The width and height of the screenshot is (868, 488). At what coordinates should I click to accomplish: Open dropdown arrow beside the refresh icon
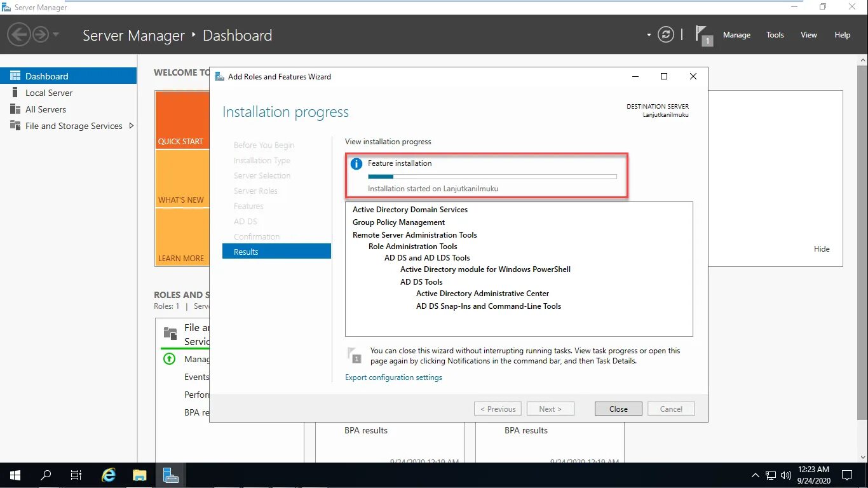tap(649, 35)
